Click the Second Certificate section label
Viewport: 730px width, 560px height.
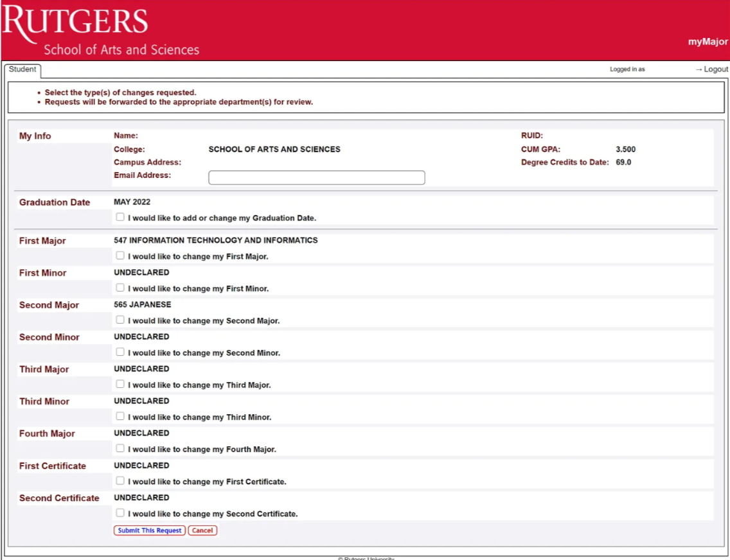pos(59,498)
